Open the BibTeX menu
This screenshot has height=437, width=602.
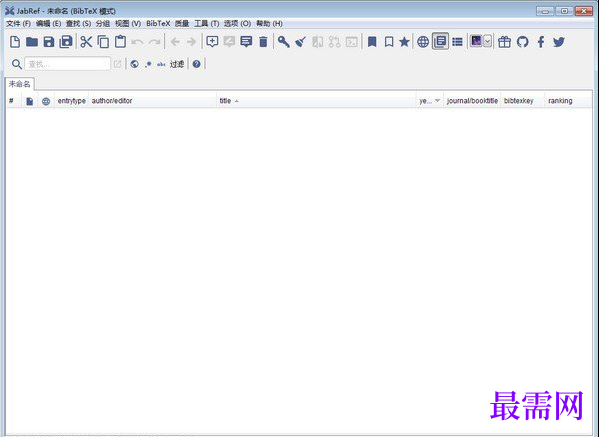click(x=158, y=24)
